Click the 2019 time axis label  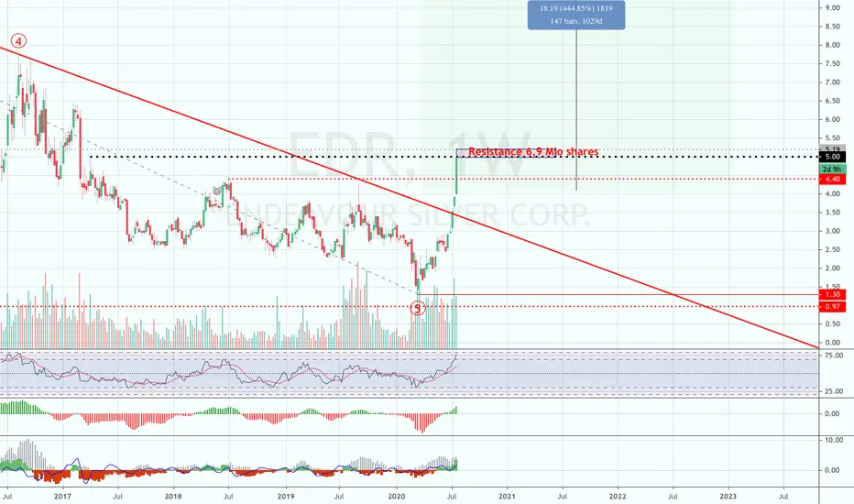(286, 497)
